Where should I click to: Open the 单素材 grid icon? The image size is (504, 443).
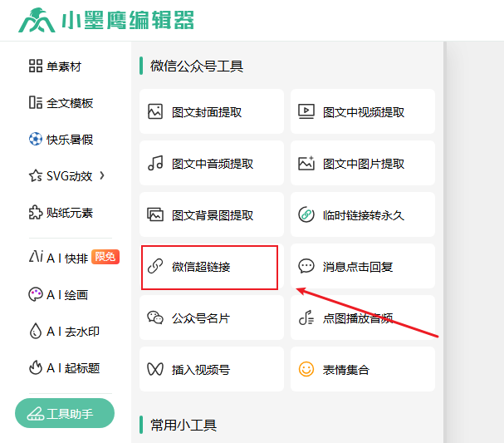[36, 66]
